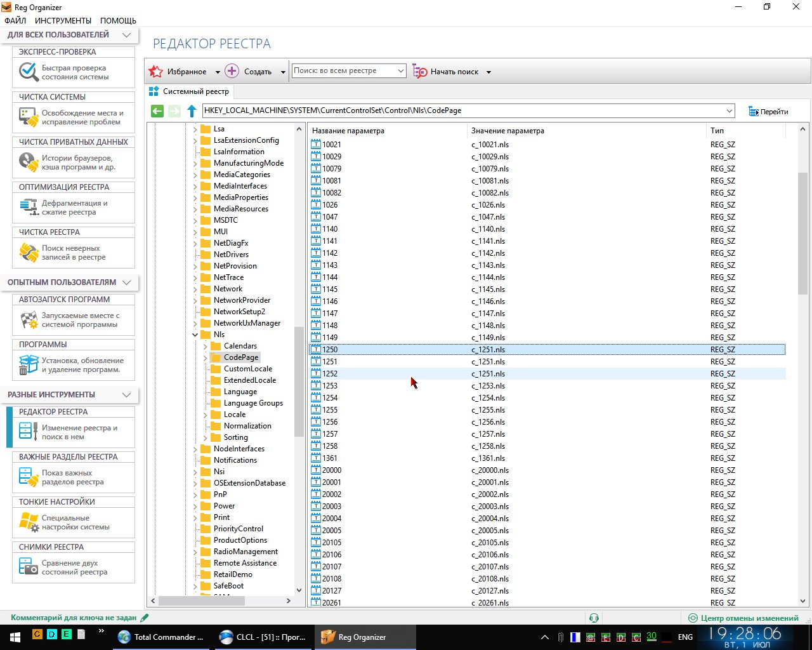Click the Start search icon button

coord(420,72)
